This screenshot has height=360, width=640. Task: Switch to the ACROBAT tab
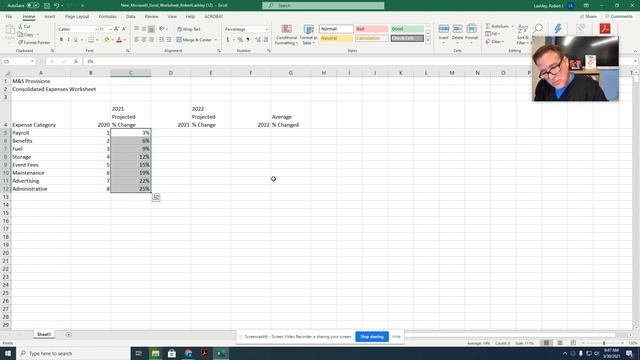pyautogui.click(x=213, y=17)
